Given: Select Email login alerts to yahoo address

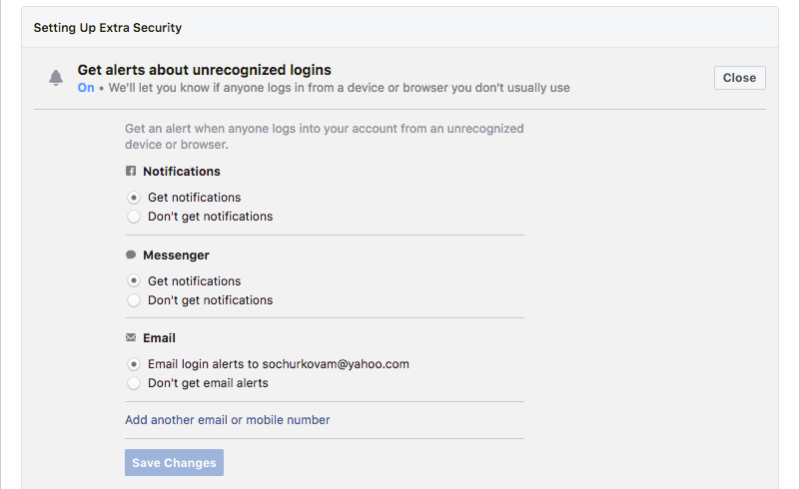Looking at the screenshot, I should [134, 364].
